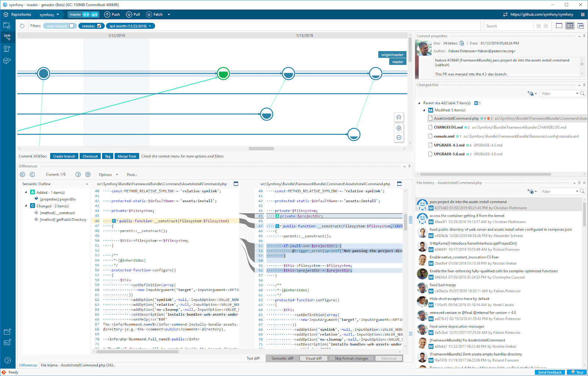Zoom out on the commit graph

(399, 137)
